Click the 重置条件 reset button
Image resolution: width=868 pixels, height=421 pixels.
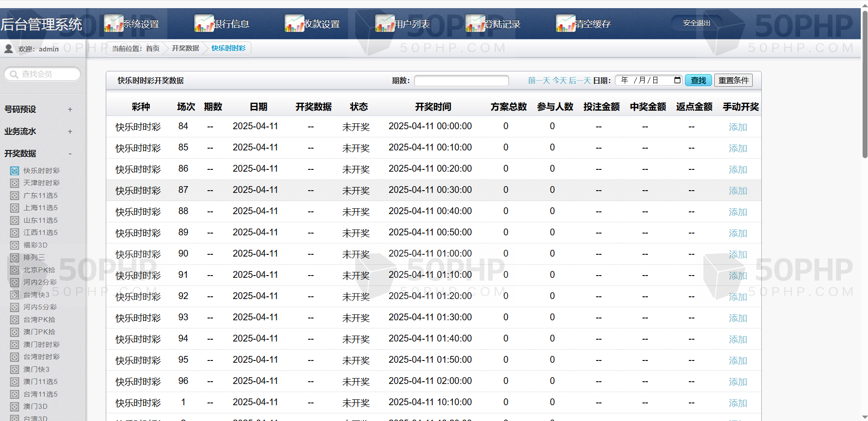tap(733, 80)
